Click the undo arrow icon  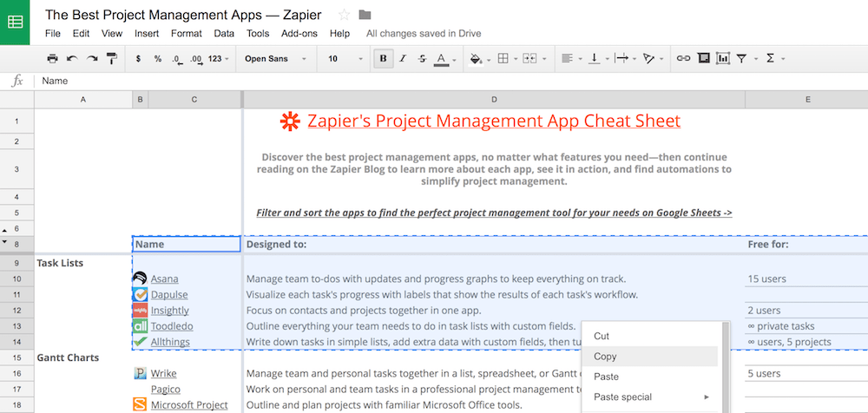pyautogui.click(x=72, y=59)
